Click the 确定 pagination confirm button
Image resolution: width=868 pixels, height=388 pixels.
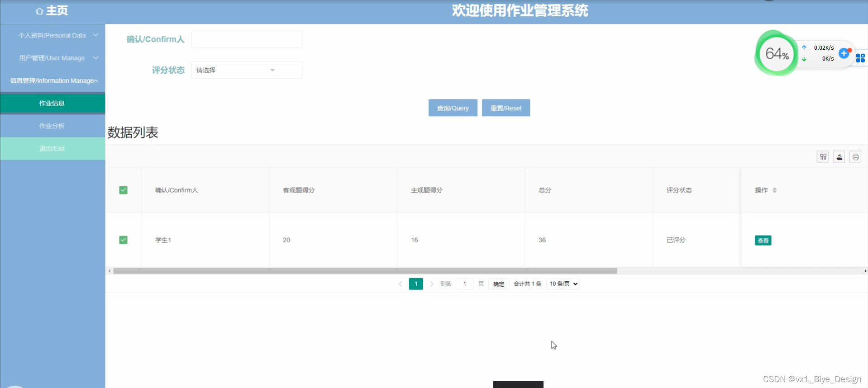pos(499,284)
